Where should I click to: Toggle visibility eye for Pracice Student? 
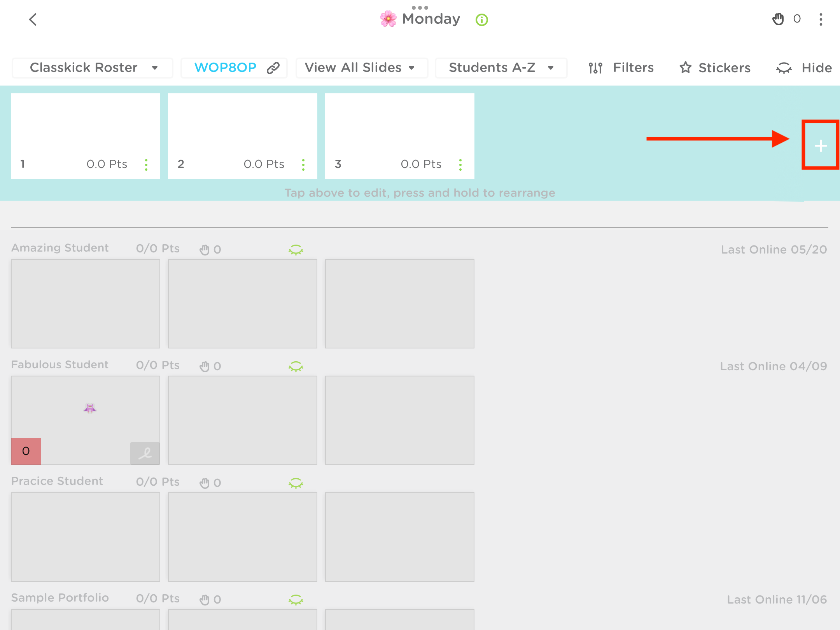(296, 483)
